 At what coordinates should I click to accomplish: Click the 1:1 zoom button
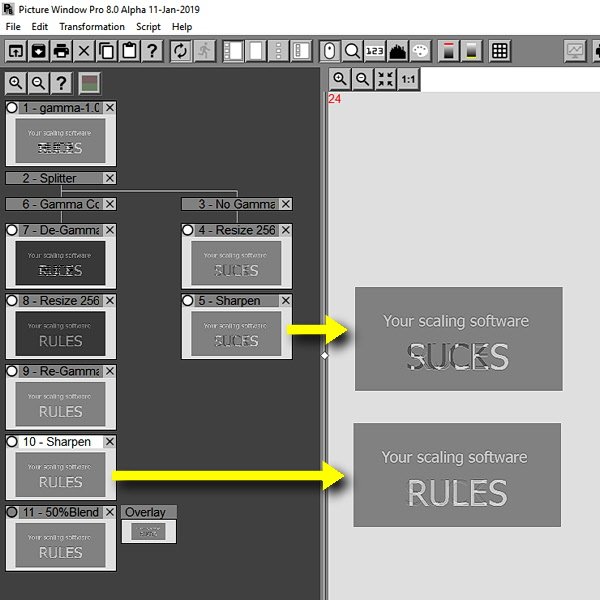pyautogui.click(x=408, y=79)
